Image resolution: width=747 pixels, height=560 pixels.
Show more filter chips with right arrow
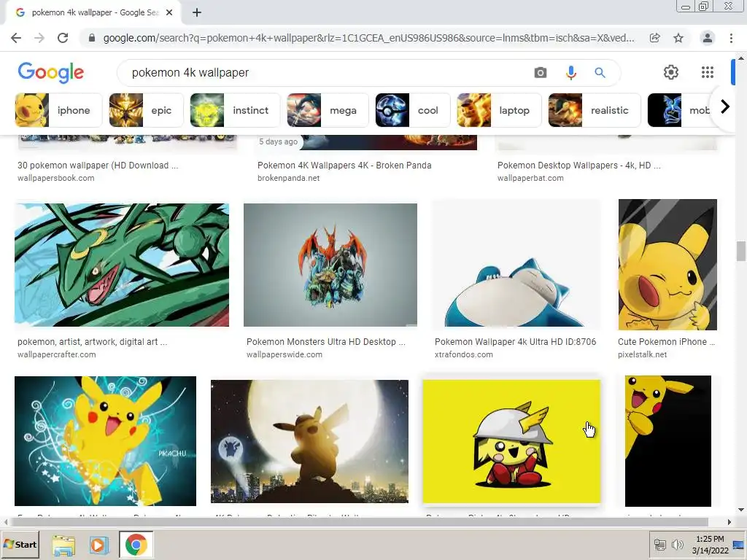724,106
